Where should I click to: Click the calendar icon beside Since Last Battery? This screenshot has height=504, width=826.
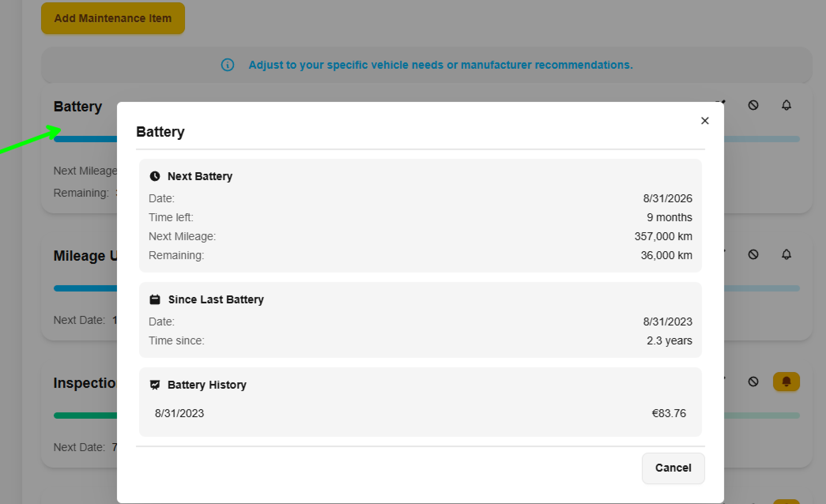pos(155,299)
